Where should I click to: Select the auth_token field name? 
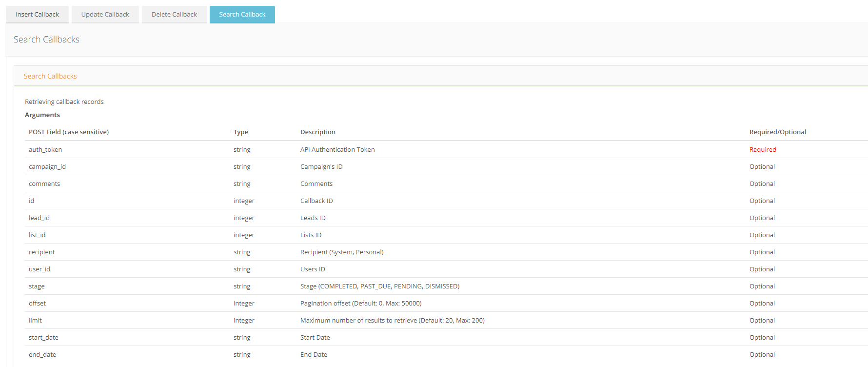coord(45,150)
